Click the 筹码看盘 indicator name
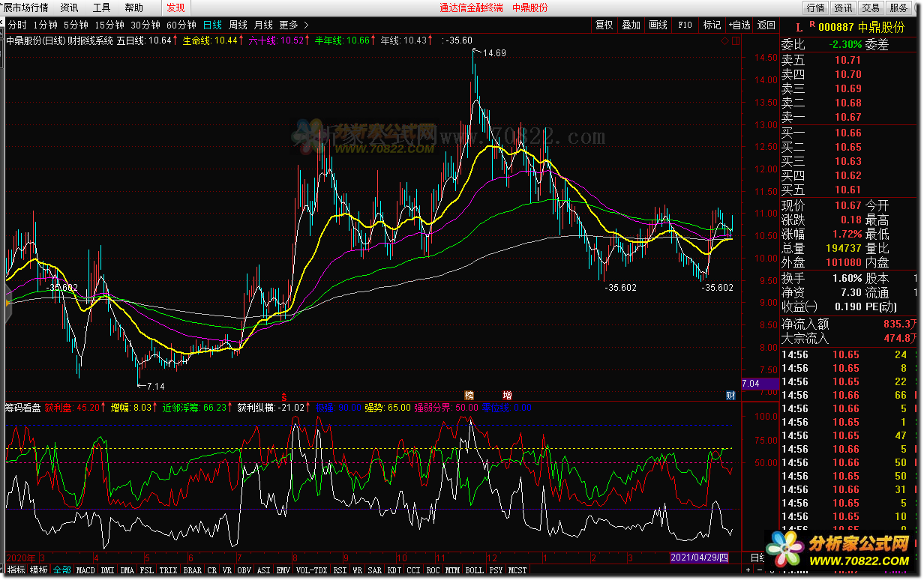The height and width of the screenshot is (580, 924). 22,408
